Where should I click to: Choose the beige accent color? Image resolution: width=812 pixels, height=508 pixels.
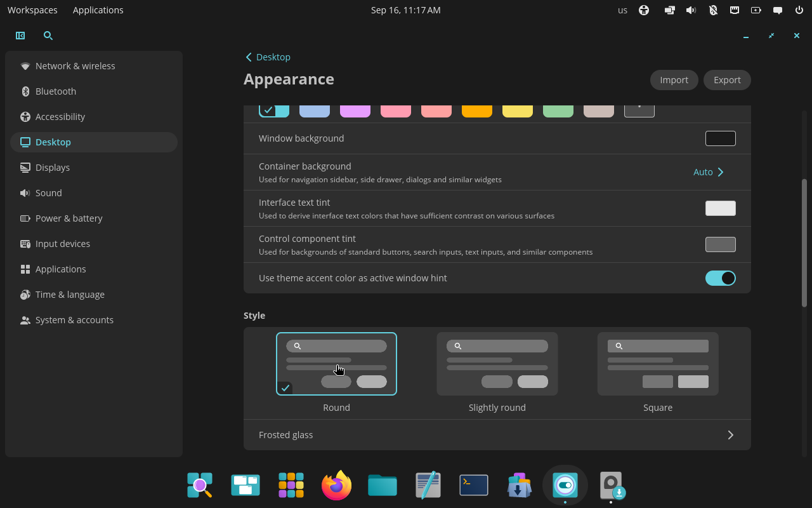click(x=599, y=111)
